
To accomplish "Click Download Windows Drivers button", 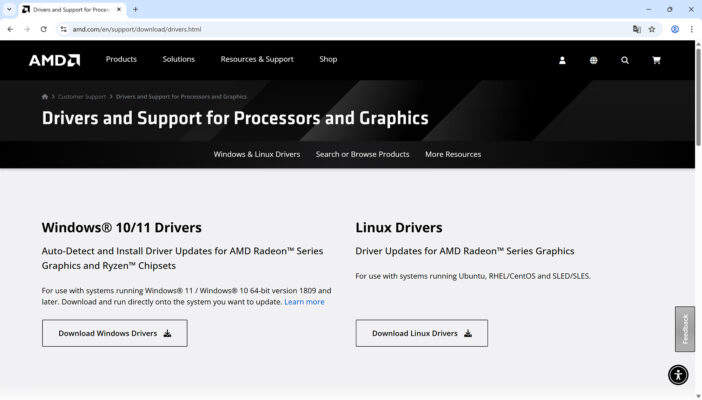I will click(x=114, y=333).
